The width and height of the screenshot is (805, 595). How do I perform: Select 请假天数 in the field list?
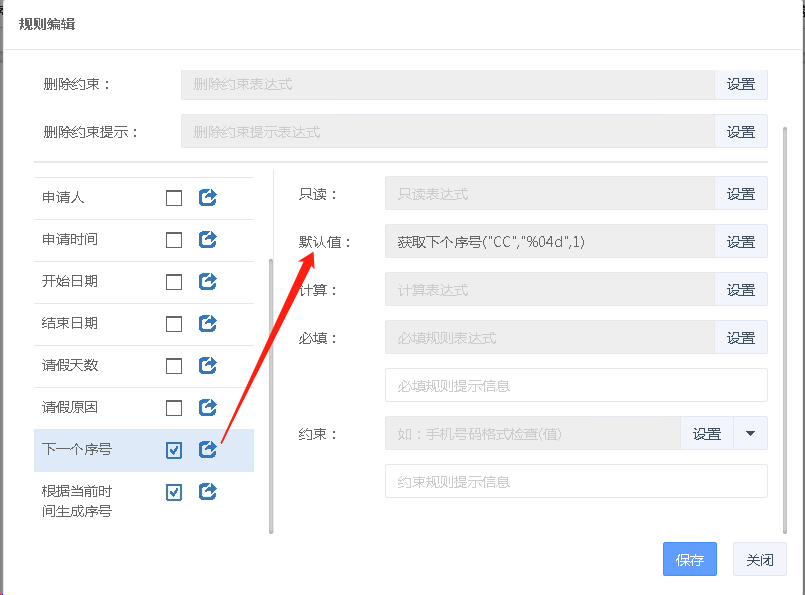(71, 366)
